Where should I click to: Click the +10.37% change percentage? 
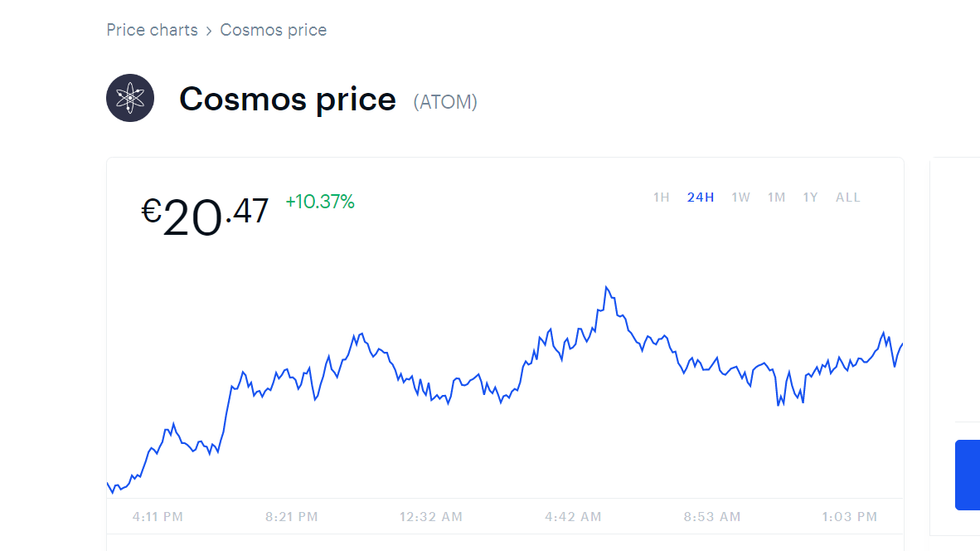(x=320, y=202)
